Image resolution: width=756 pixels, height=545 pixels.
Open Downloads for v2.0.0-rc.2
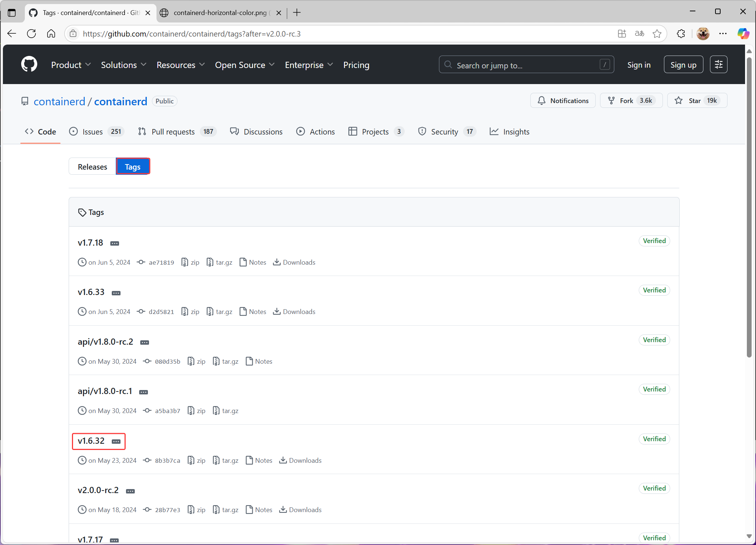click(300, 510)
